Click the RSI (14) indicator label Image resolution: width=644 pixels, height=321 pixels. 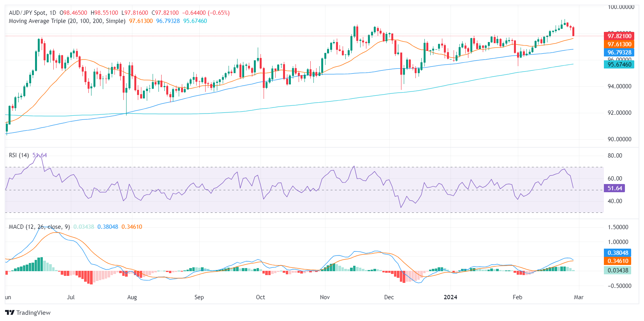(19, 155)
